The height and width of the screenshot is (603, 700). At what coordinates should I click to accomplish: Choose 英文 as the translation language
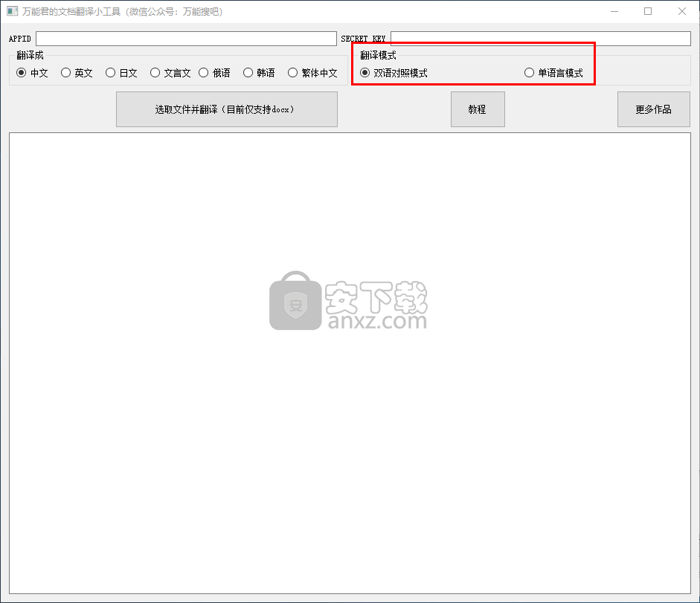(x=77, y=73)
